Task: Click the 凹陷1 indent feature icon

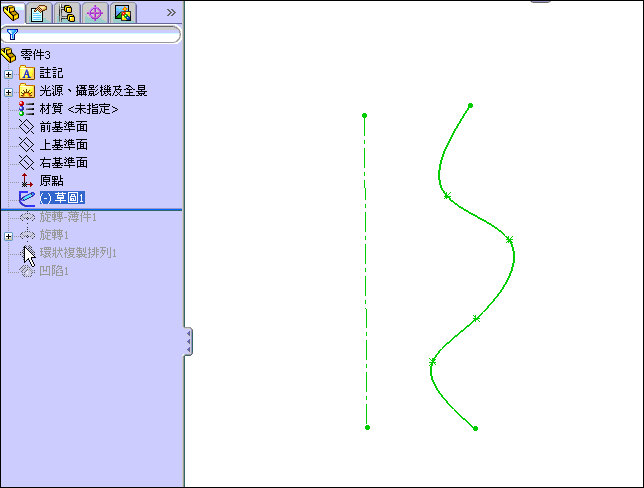Action: [x=27, y=271]
